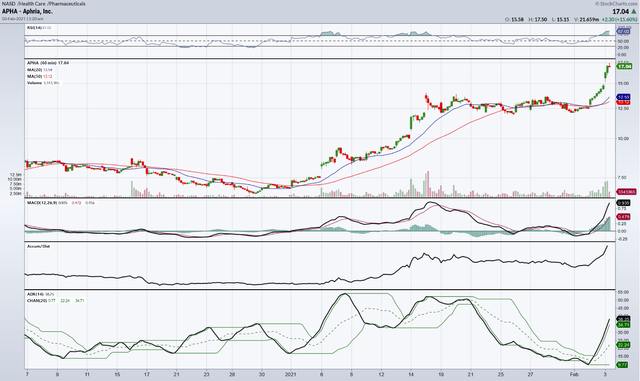Click the MACD(12,26,9) indicator label
The image size is (640, 381).
coord(42,203)
